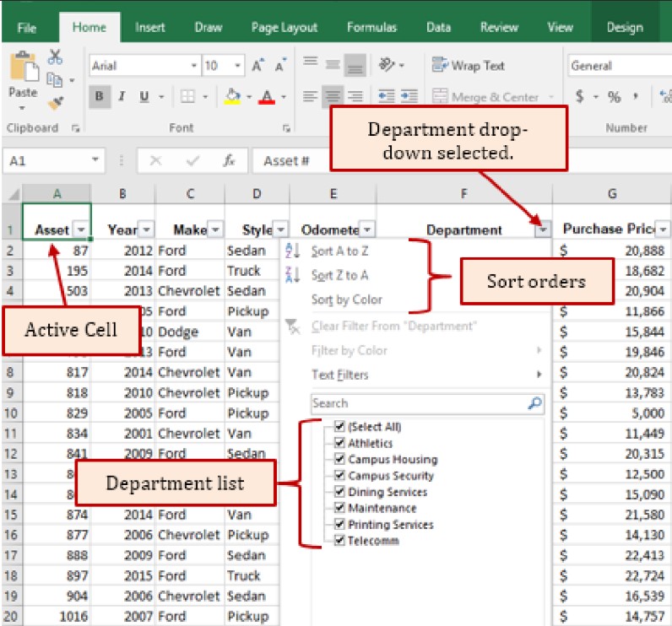Click the Orientation text angle icon
The width and height of the screenshot is (672, 626).
(x=387, y=65)
